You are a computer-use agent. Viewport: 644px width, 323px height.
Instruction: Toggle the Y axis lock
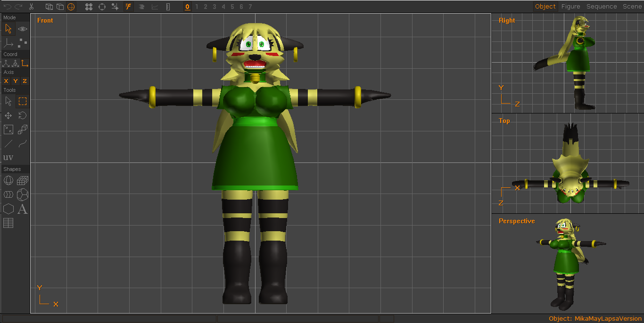16,81
